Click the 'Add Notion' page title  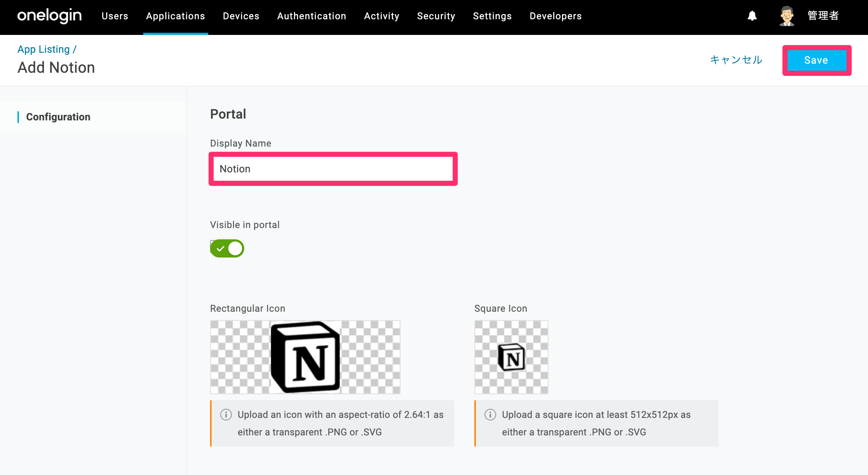click(56, 68)
